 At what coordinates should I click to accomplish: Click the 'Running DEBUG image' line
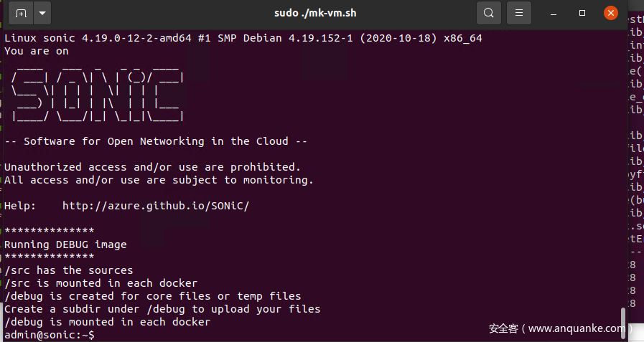pos(65,244)
